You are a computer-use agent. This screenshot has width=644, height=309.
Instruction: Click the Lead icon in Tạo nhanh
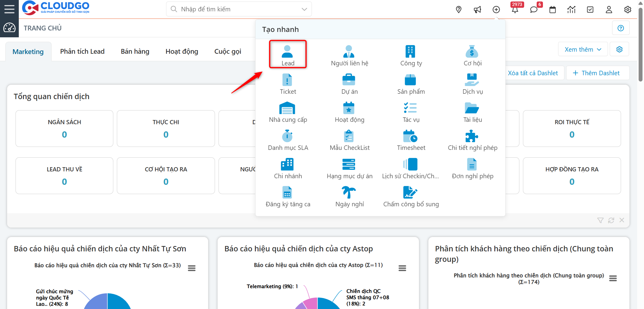click(x=287, y=52)
